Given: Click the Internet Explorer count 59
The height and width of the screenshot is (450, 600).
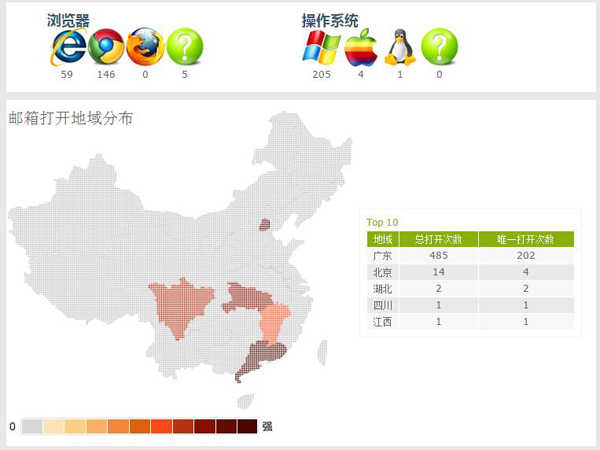Looking at the screenshot, I should [x=67, y=74].
